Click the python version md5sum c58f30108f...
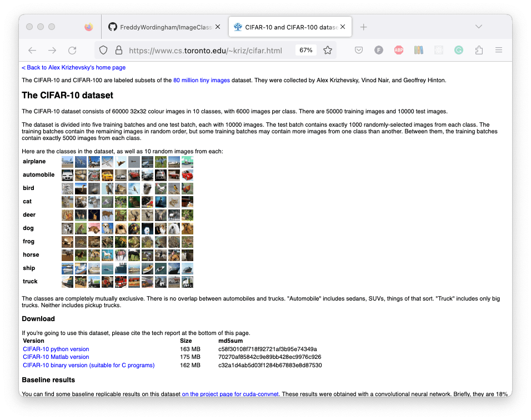The image size is (531, 420). (268, 349)
